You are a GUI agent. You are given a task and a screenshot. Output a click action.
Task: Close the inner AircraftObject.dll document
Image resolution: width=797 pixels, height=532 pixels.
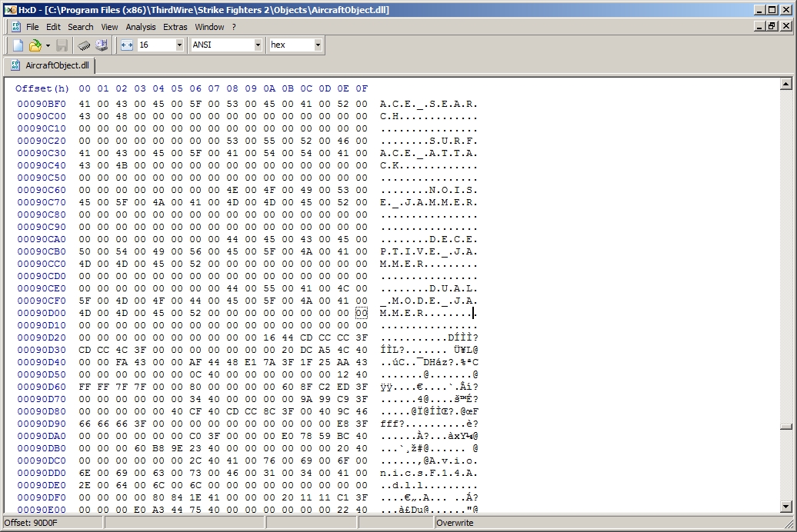coord(785,26)
